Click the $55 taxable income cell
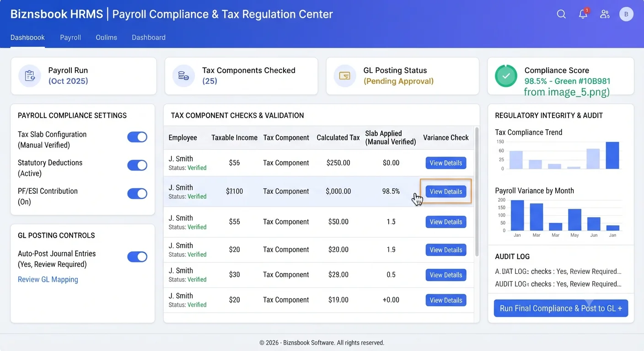The height and width of the screenshot is (351, 644). [x=234, y=222]
